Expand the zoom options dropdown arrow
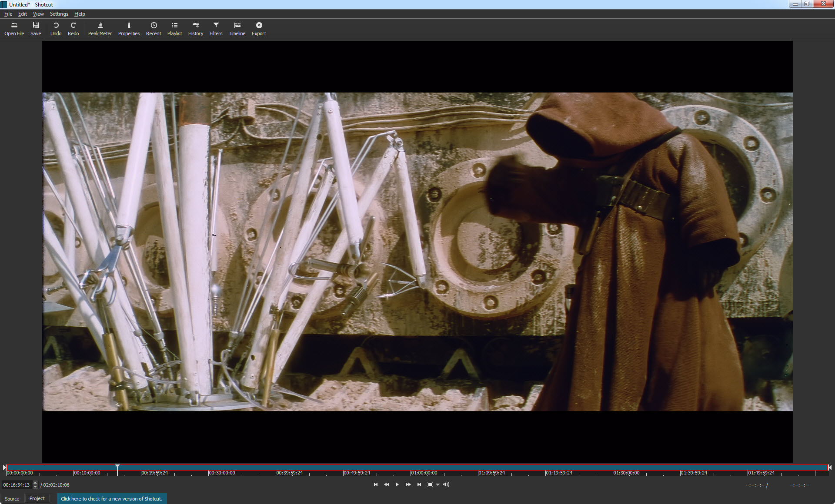Image resolution: width=835 pixels, height=504 pixels. [438, 485]
